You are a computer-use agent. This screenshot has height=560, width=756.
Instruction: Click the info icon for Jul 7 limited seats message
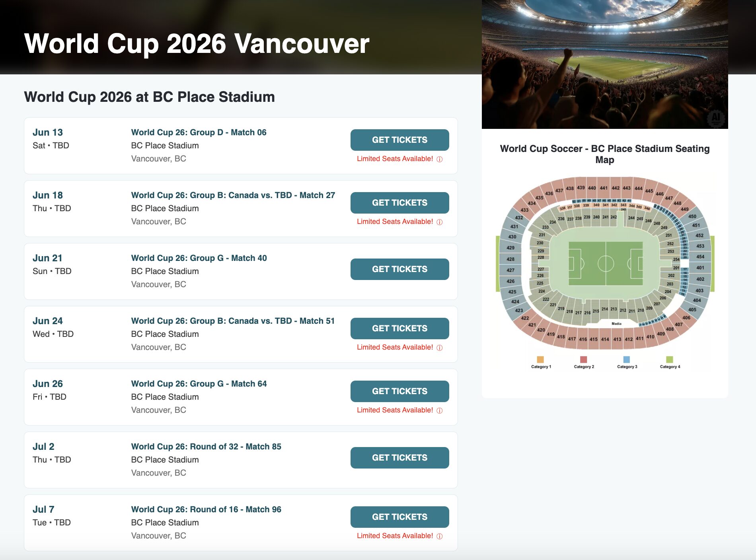[x=438, y=536]
